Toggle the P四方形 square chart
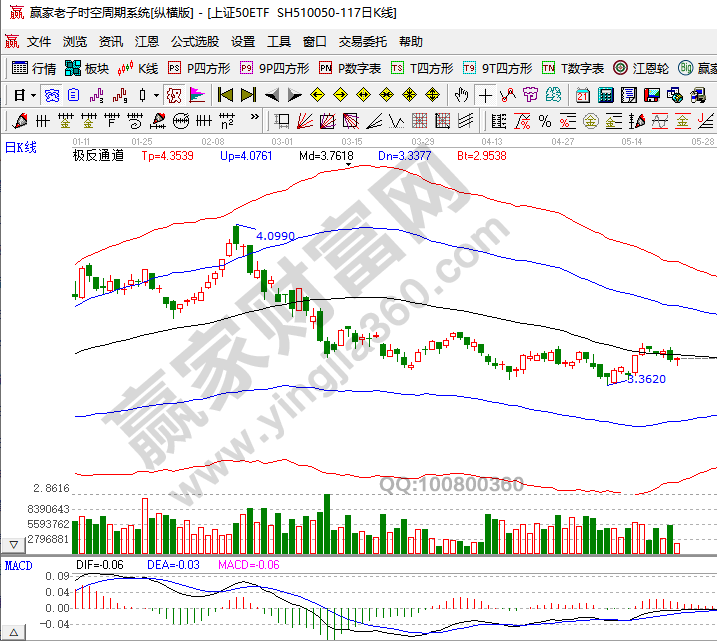 [199, 68]
